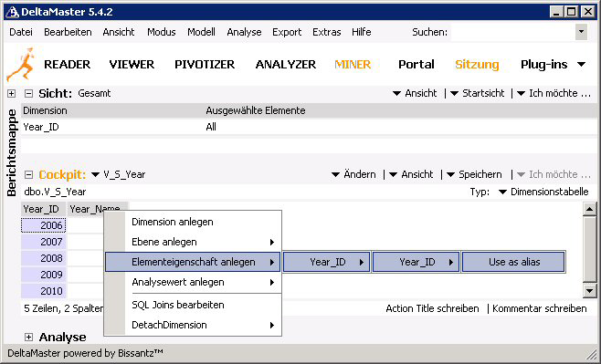Select the 2006 cell
Screen dimensions: 601x364
point(43,225)
